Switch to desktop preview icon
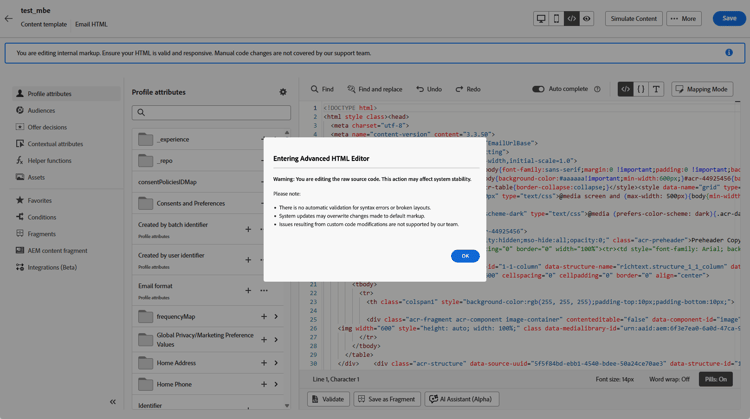The height and width of the screenshot is (419, 750). click(541, 19)
